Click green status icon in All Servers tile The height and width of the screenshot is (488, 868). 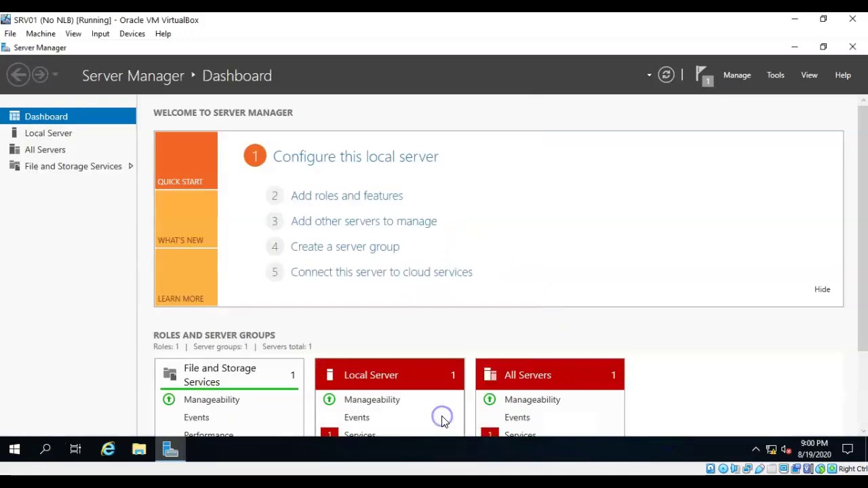coord(490,399)
